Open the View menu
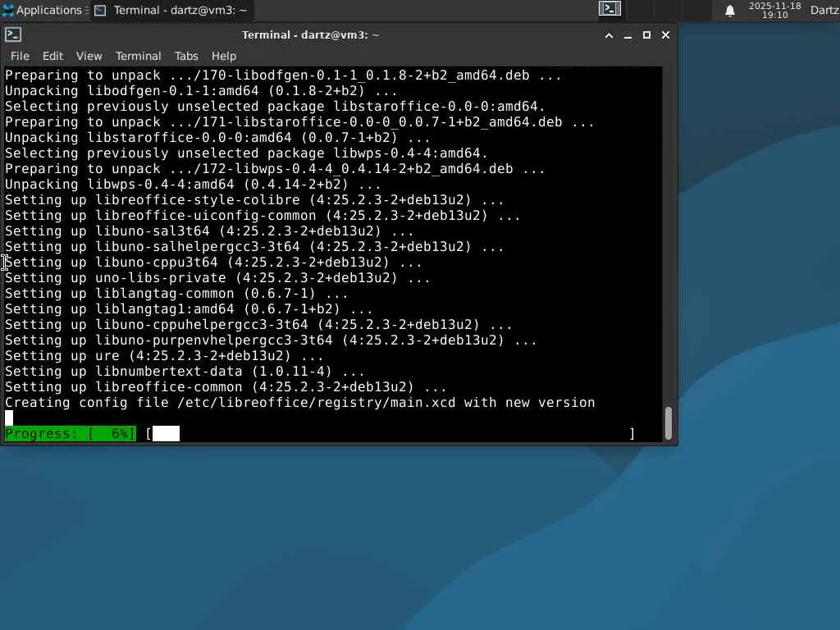 [89, 56]
